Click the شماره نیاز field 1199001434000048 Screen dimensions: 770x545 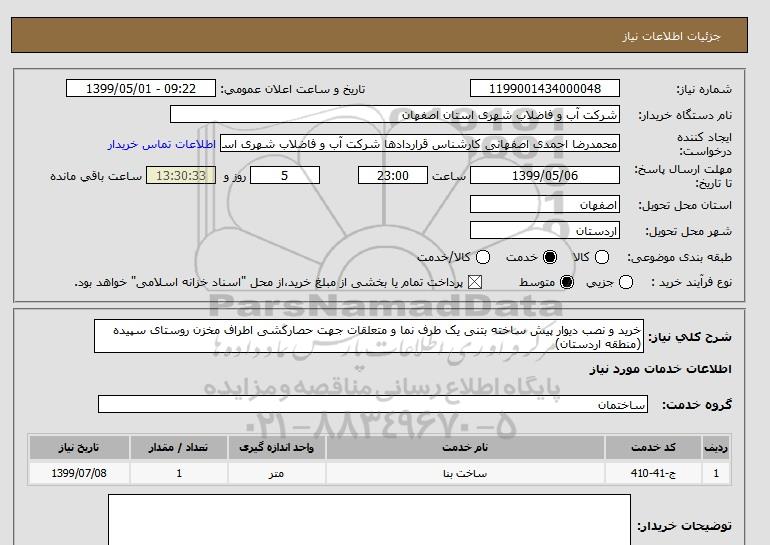point(545,89)
